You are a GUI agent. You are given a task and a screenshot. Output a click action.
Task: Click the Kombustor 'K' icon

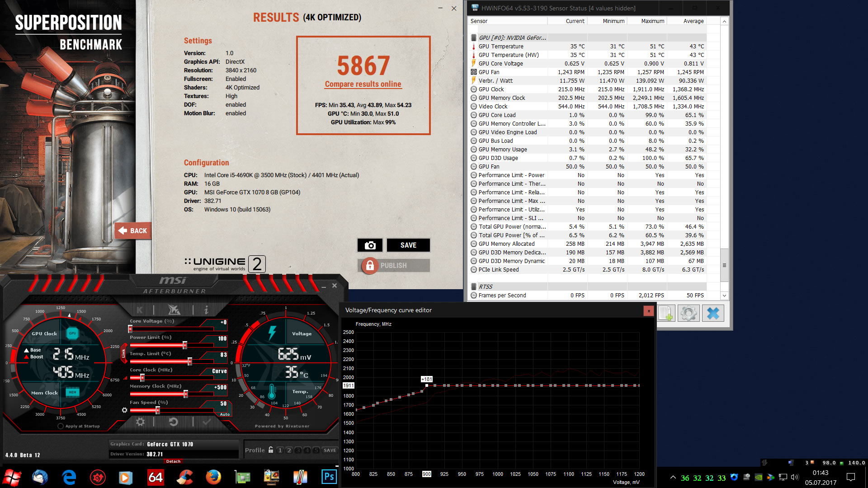(x=140, y=310)
